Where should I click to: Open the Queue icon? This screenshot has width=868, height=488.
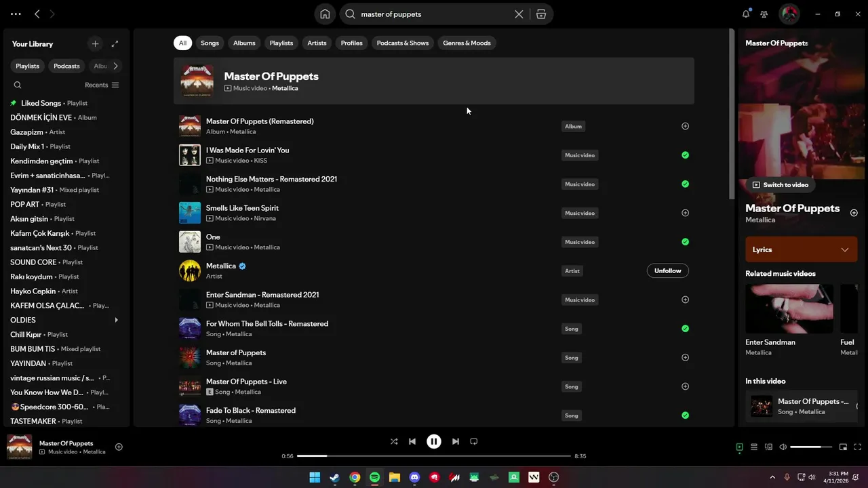coord(754,447)
